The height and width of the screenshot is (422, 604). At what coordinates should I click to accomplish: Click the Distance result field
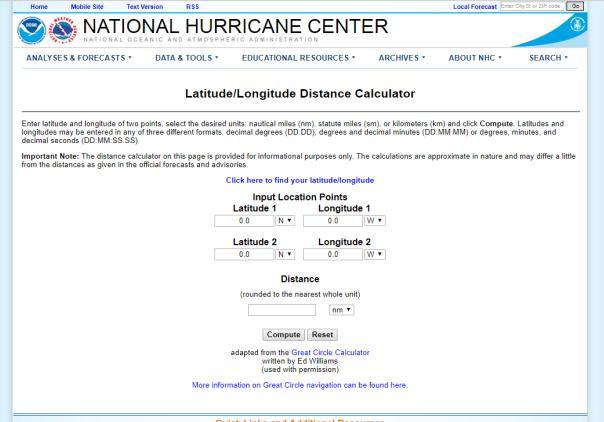pyautogui.click(x=282, y=310)
